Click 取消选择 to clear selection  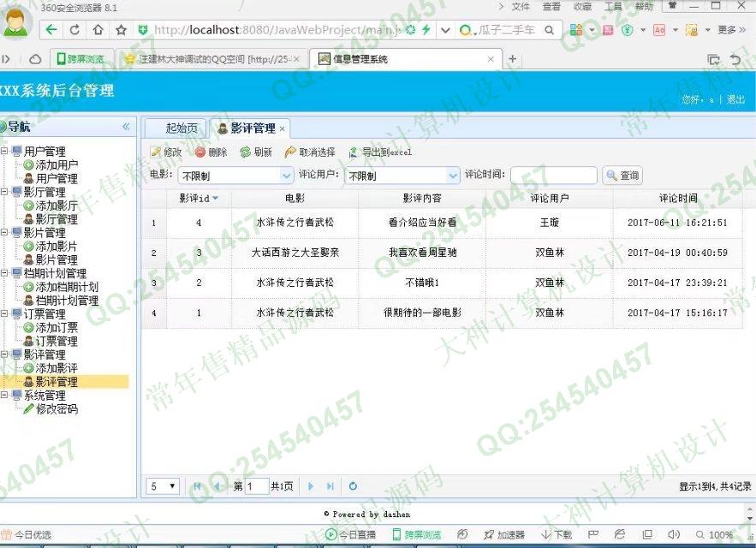[x=310, y=152]
